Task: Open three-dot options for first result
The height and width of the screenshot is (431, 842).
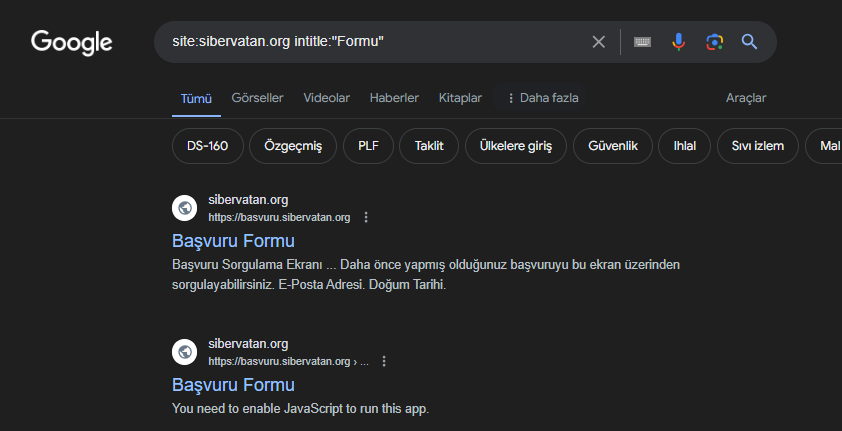Action: tap(366, 217)
